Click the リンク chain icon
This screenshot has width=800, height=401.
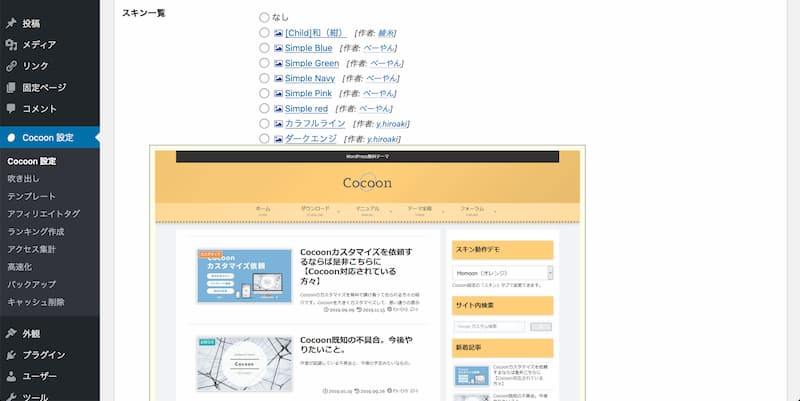(x=11, y=66)
